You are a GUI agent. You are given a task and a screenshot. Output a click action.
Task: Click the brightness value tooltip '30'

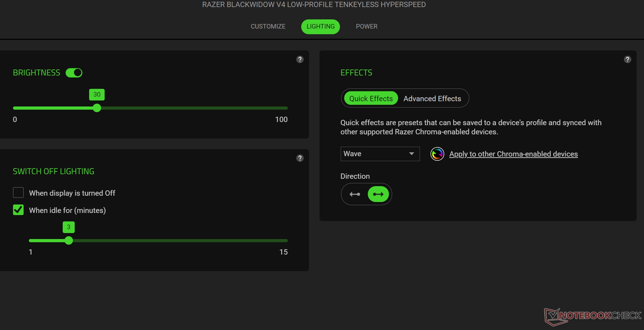point(97,95)
